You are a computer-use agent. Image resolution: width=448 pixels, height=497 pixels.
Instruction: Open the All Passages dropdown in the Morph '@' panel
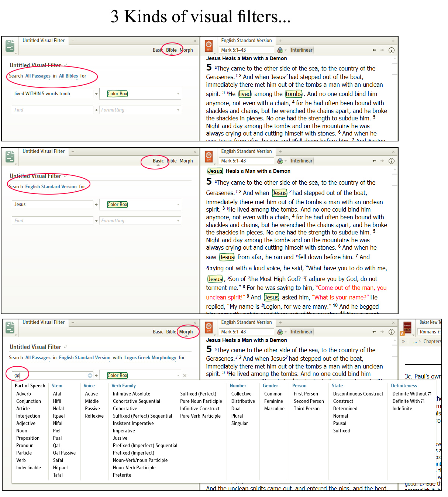(x=38, y=358)
